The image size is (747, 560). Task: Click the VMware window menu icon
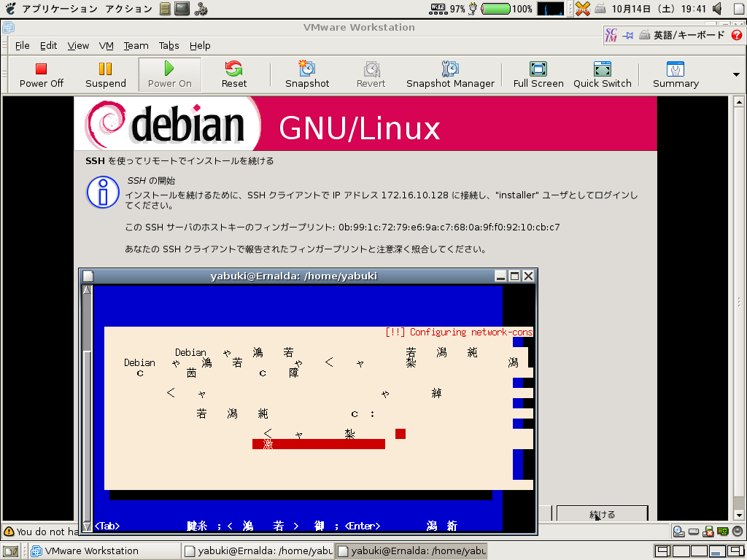pyautogui.click(x=8, y=27)
